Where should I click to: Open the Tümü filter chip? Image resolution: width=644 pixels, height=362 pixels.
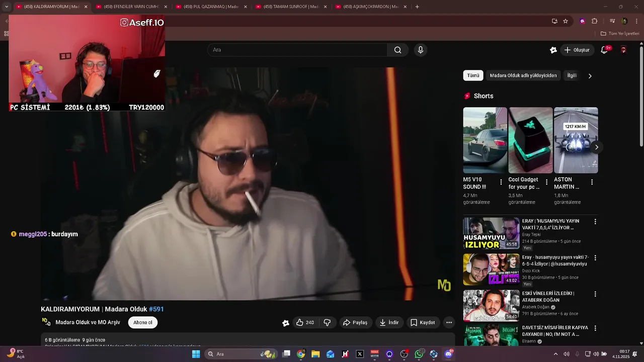click(473, 75)
